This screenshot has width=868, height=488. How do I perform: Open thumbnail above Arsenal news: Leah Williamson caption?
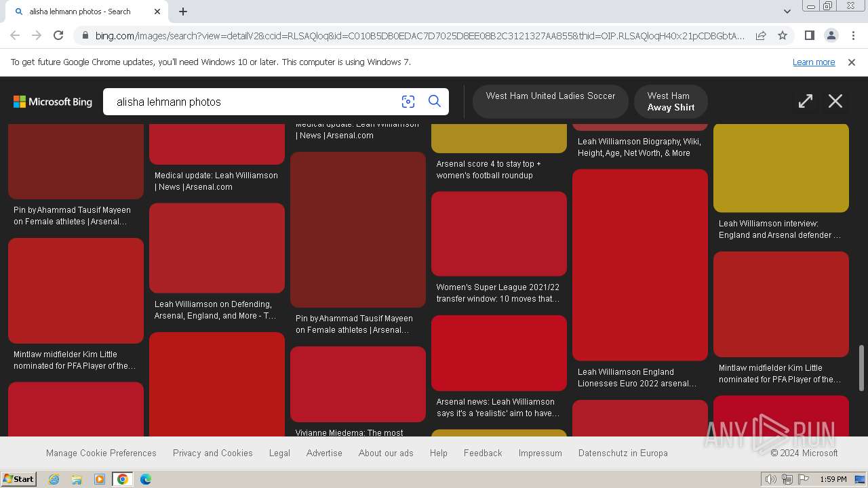pos(499,353)
